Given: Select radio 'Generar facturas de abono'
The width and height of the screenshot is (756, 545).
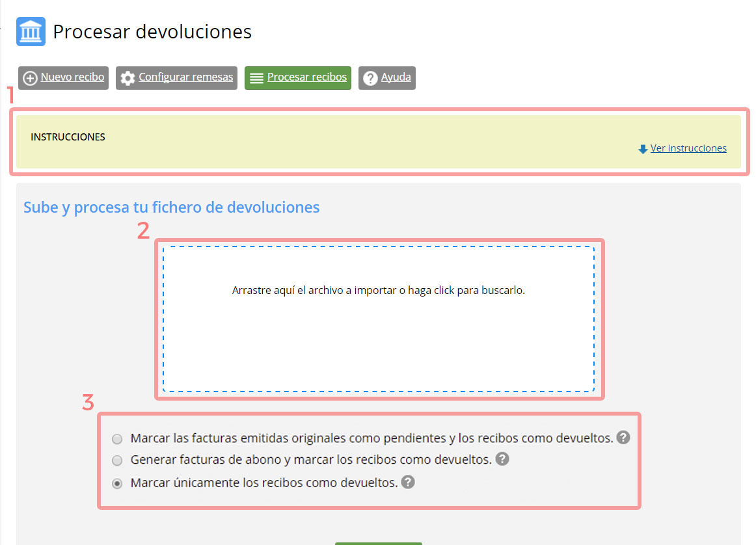Looking at the screenshot, I should tap(117, 460).
